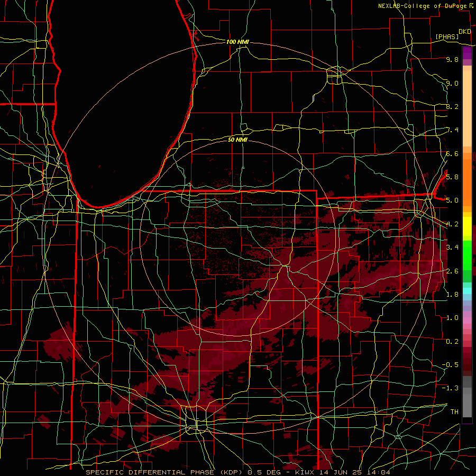Click the DKD legend label
The image size is (476, 476).
click(x=464, y=32)
